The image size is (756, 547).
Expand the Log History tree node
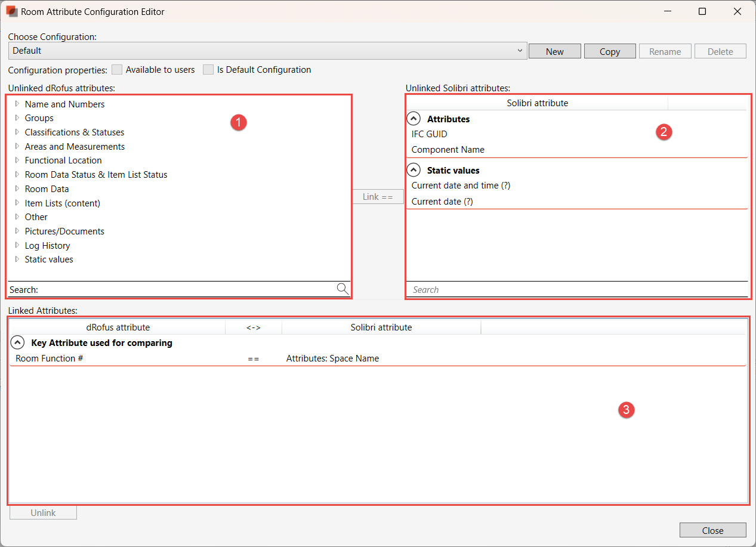(17, 245)
